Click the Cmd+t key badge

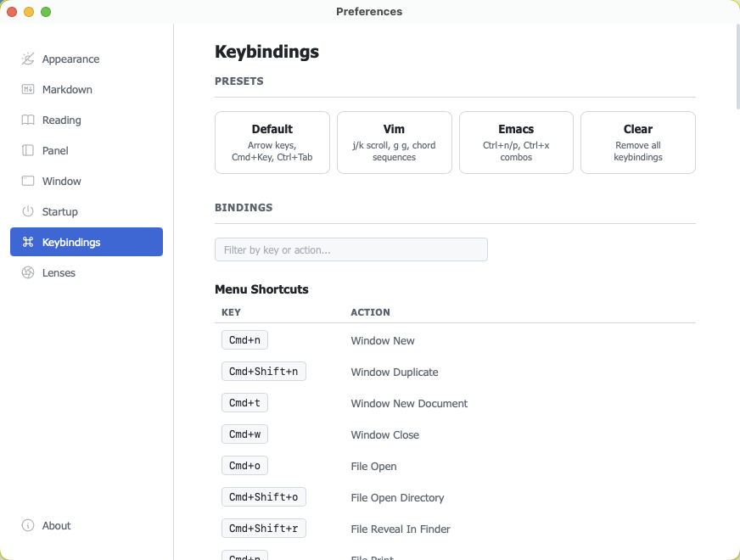tap(245, 402)
